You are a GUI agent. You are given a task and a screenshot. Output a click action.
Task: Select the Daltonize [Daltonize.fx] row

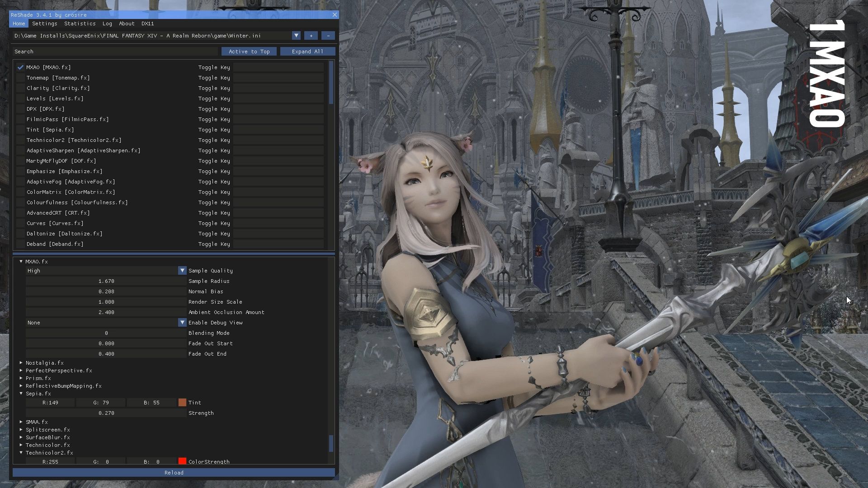pos(64,234)
